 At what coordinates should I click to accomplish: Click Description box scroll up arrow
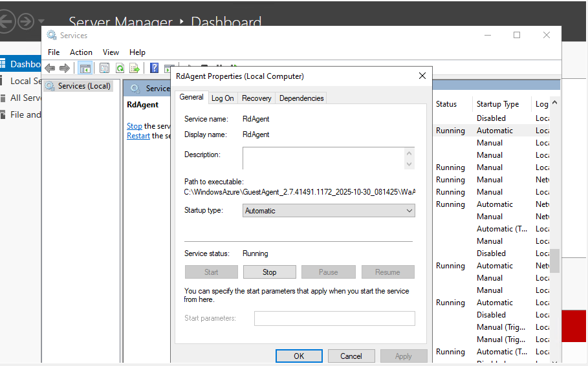point(409,153)
